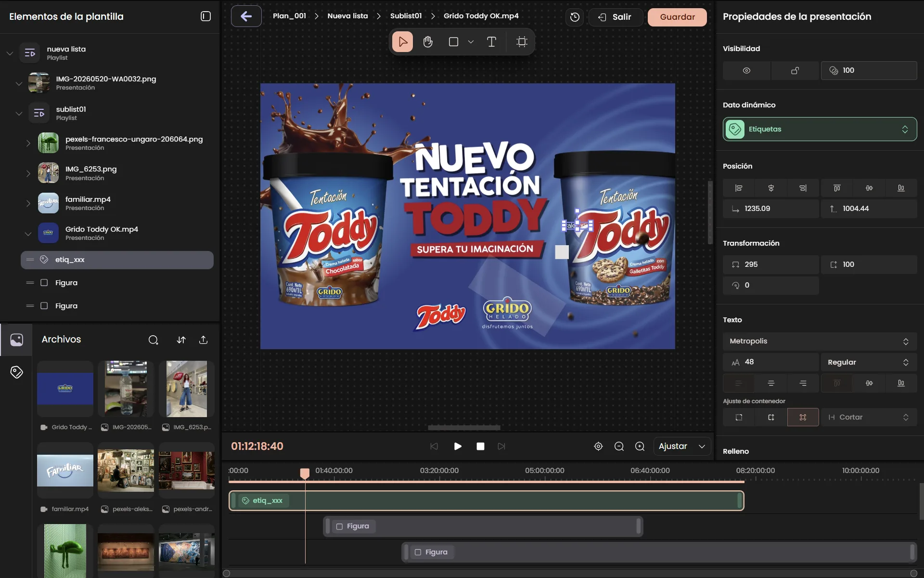Select the frame artboard tool
Image resolution: width=924 pixels, height=578 pixels.
coord(522,42)
